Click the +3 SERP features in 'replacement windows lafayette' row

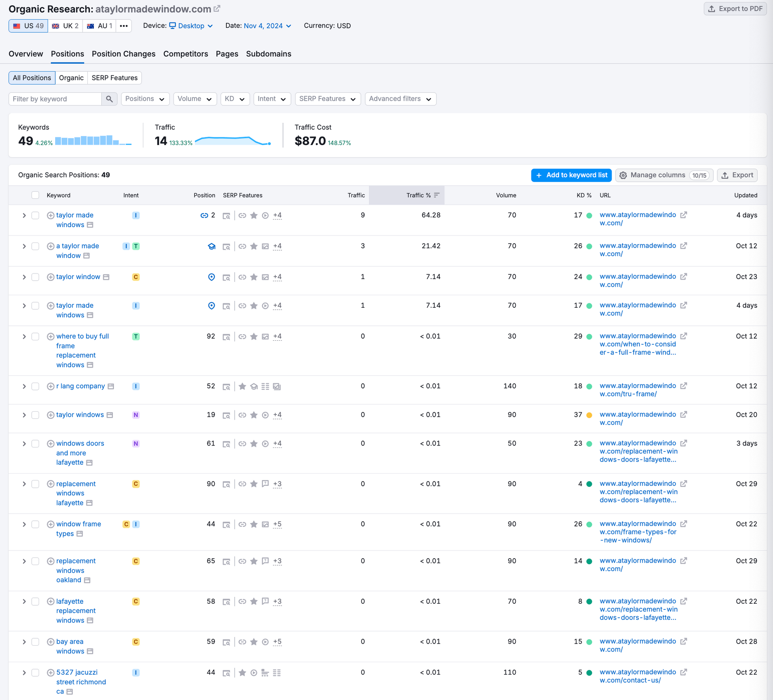[277, 484]
